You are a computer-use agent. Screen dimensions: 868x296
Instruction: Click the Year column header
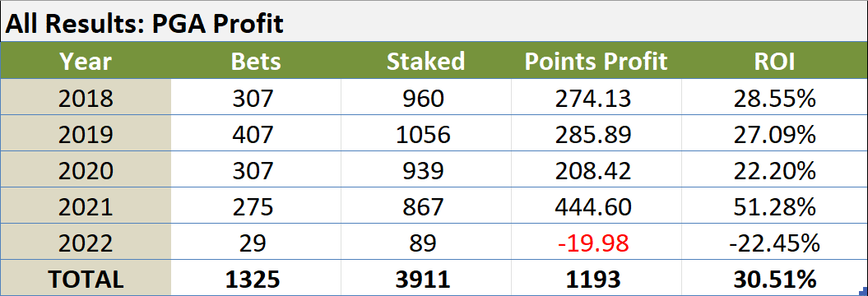point(86,62)
